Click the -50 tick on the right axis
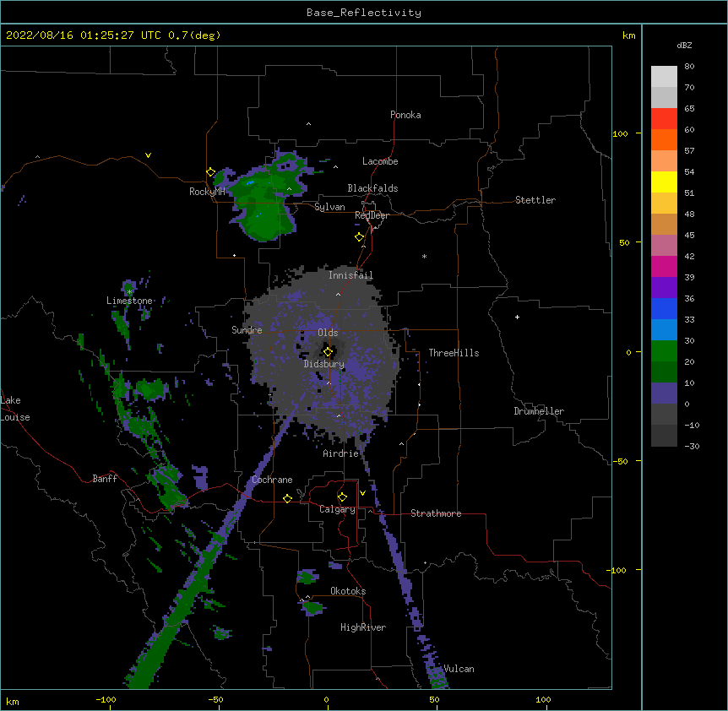 [620, 461]
